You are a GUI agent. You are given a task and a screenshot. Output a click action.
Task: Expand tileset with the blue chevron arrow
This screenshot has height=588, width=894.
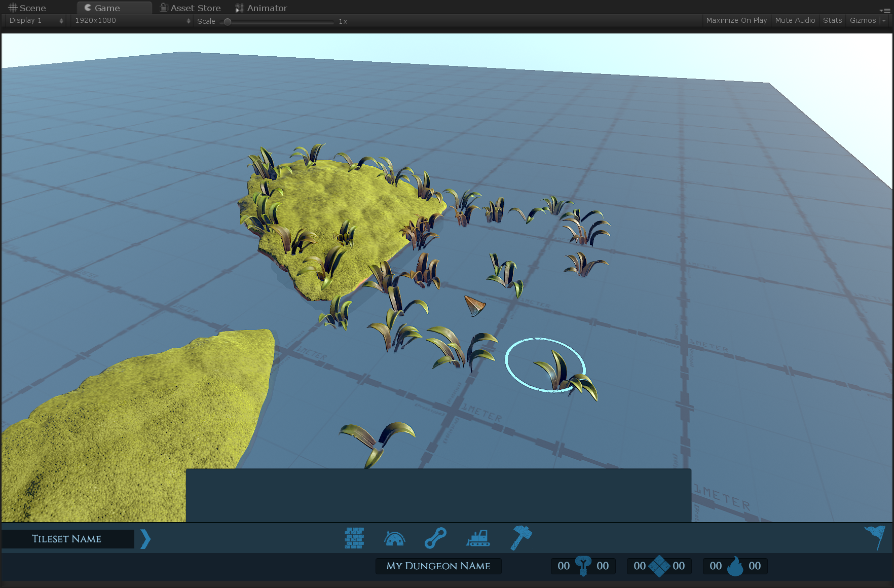click(x=145, y=539)
